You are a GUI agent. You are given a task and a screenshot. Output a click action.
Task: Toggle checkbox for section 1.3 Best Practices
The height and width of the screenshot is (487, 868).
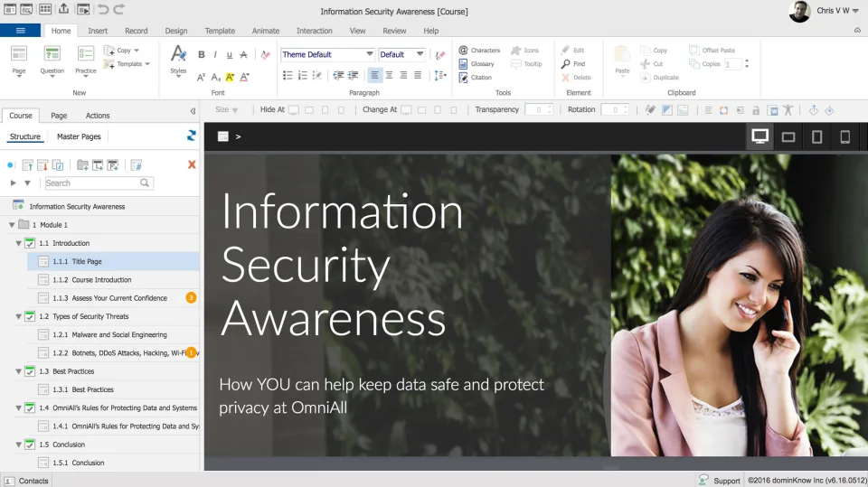click(x=30, y=371)
